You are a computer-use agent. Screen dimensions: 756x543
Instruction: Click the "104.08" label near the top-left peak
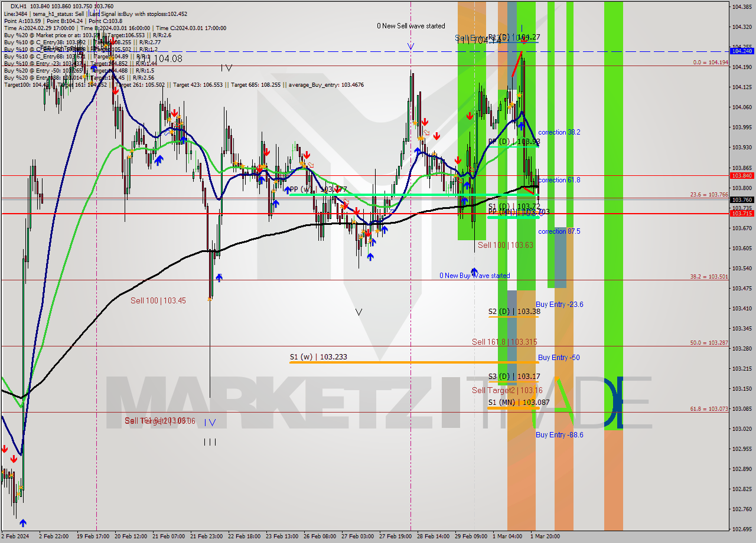point(168,58)
